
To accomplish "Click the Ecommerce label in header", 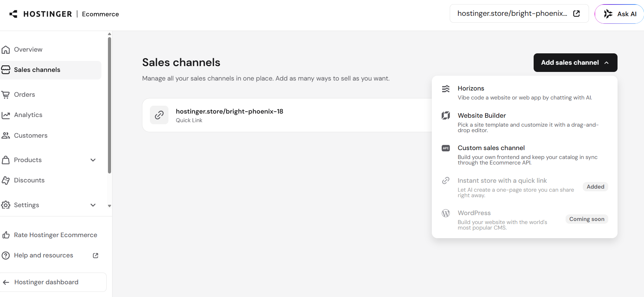I will (x=100, y=14).
